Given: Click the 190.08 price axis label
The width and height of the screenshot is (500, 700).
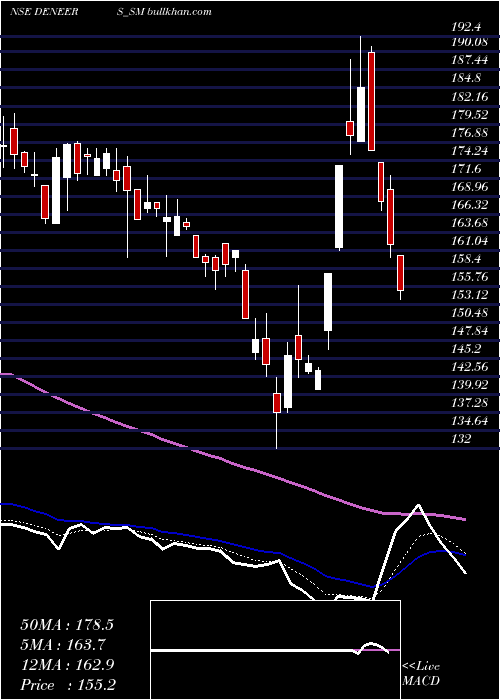Looking at the screenshot, I should [468, 42].
